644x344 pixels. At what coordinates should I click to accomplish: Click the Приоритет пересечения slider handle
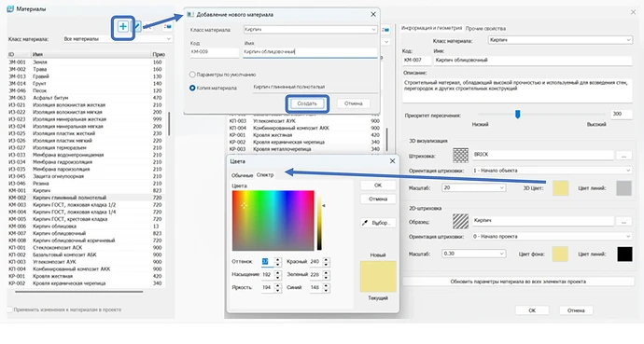[x=517, y=115]
